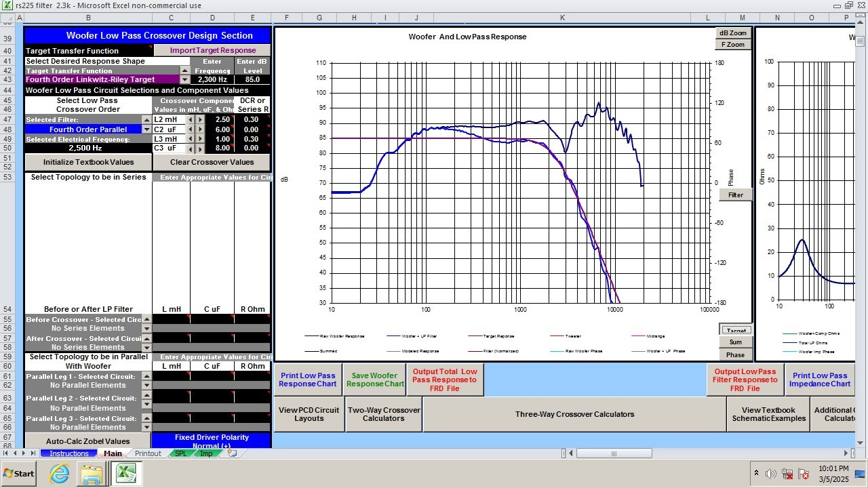Click Import Target Response button
This screenshot has height=488, width=868.
point(212,50)
